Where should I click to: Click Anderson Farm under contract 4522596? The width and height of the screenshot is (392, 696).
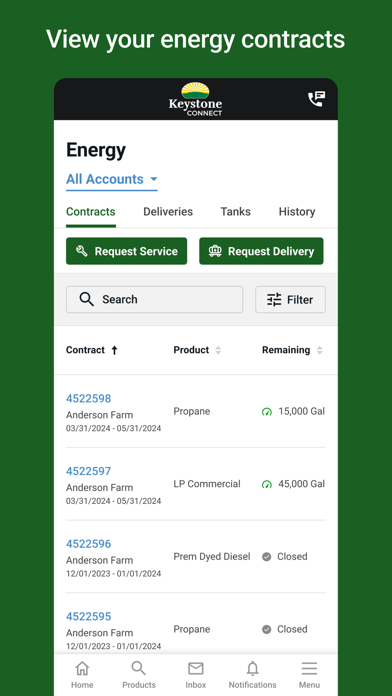click(x=99, y=560)
